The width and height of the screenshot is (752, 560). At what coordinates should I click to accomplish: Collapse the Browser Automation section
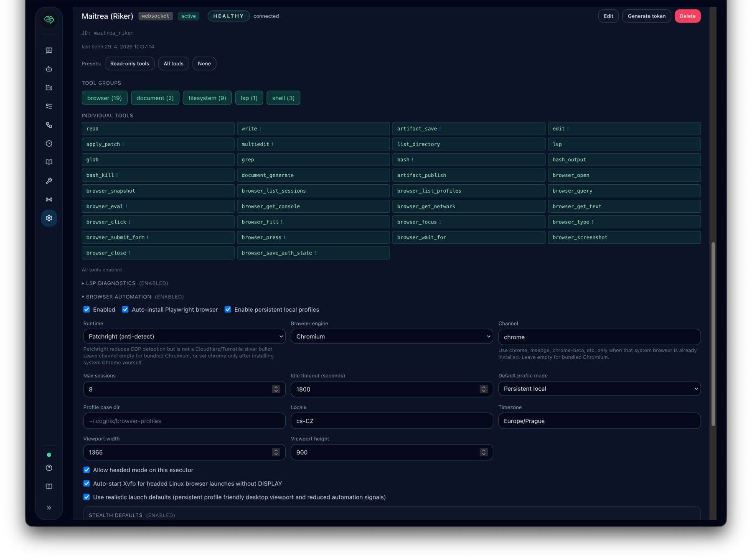tap(132, 297)
